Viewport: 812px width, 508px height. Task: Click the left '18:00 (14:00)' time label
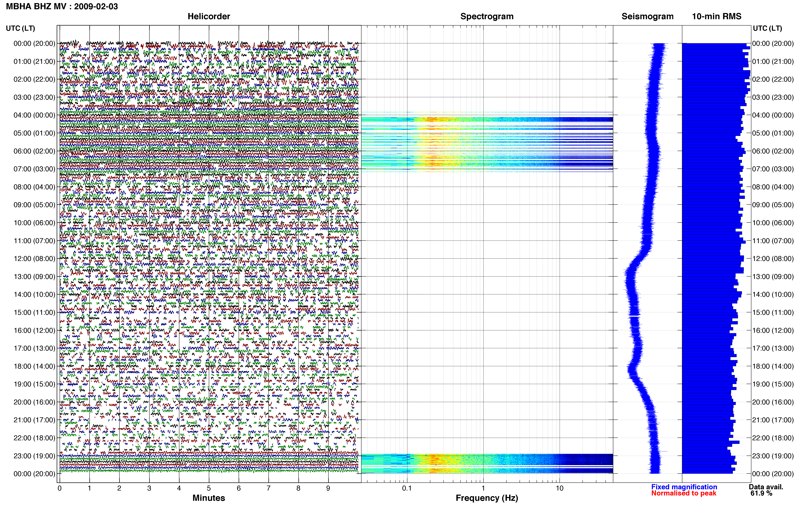pos(34,366)
